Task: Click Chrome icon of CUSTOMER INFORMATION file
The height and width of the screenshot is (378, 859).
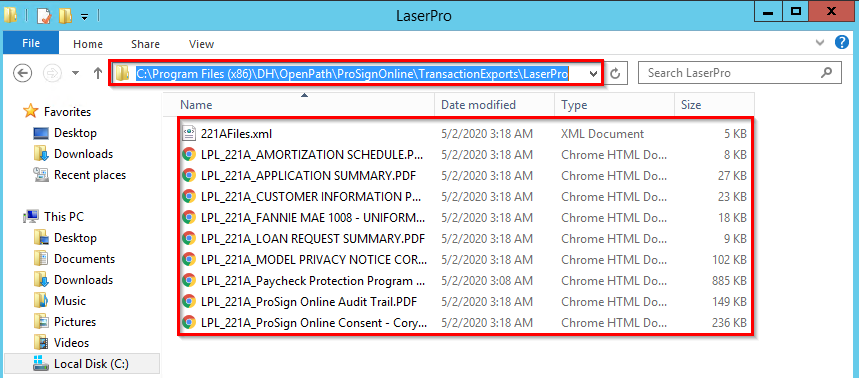Action: click(189, 196)
